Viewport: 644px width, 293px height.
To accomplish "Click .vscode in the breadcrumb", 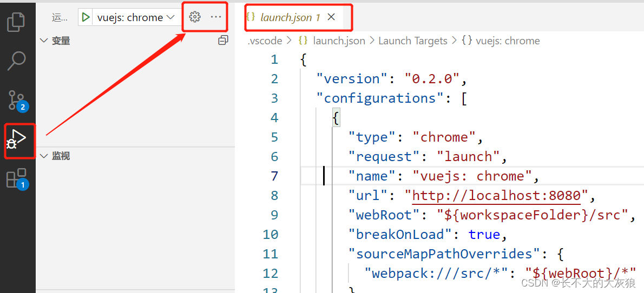I will [x=265, y=41].
